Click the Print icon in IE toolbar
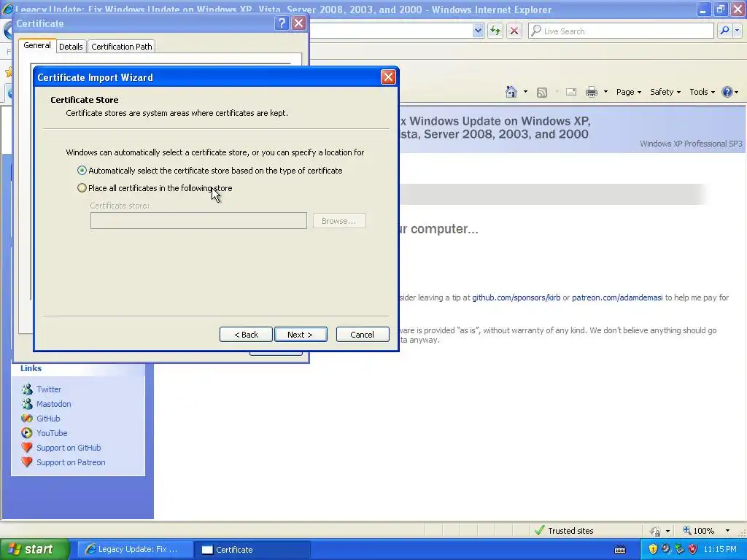747x560 pixels. pos(591,92)
